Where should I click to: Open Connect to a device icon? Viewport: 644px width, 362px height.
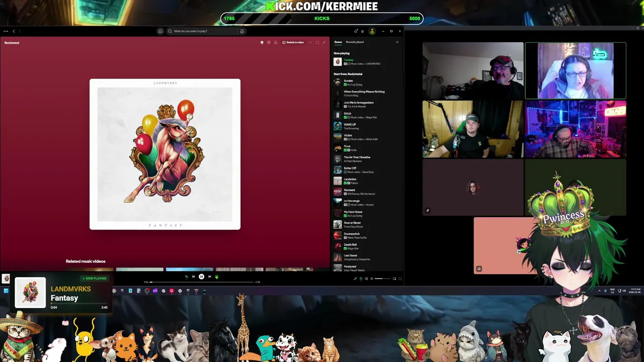pos(366,279)
